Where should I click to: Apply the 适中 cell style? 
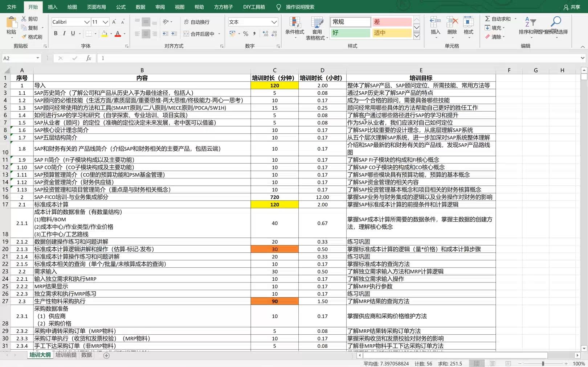392,33
